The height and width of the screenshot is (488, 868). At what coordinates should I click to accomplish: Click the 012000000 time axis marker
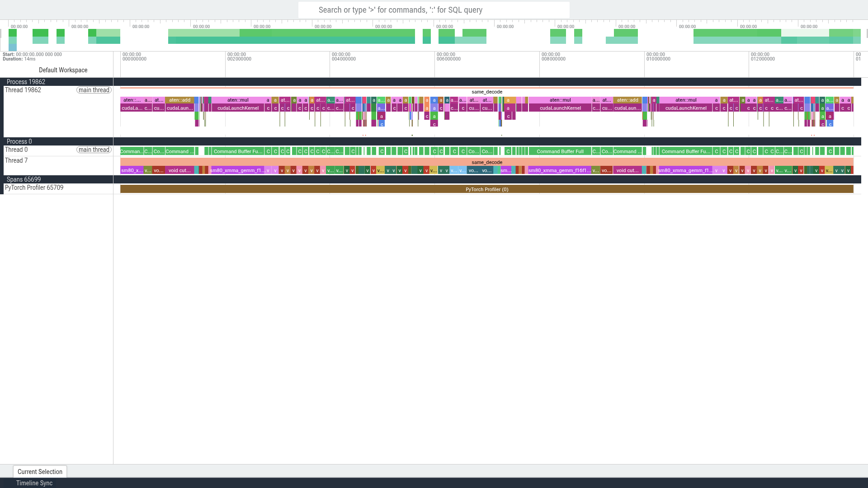[x=763, y=56]
